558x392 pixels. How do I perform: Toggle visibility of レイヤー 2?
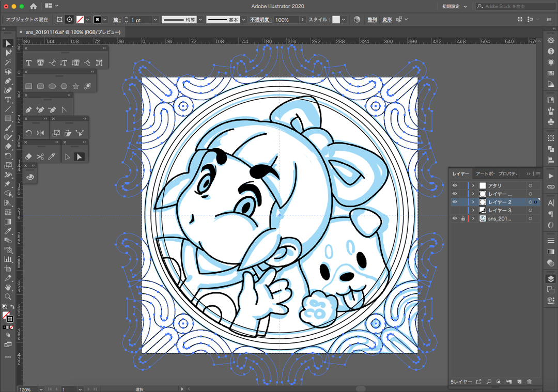(455, 202)
